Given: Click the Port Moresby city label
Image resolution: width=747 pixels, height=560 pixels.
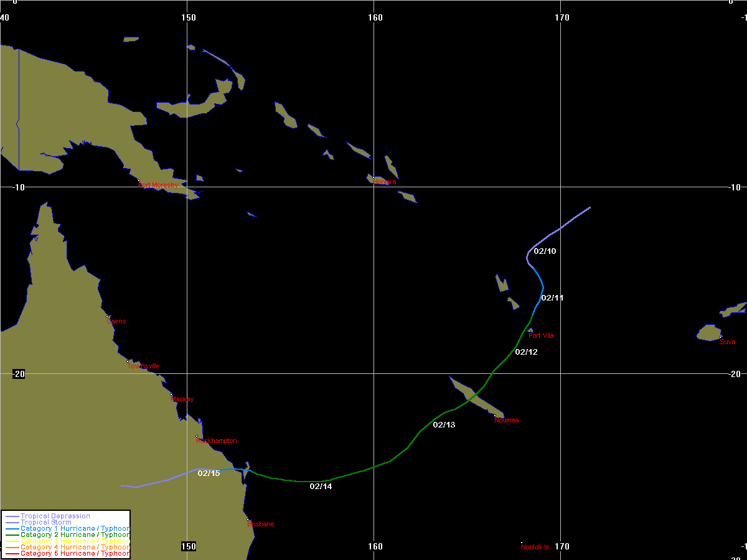Looking at the screenshot, I should 158,185.
